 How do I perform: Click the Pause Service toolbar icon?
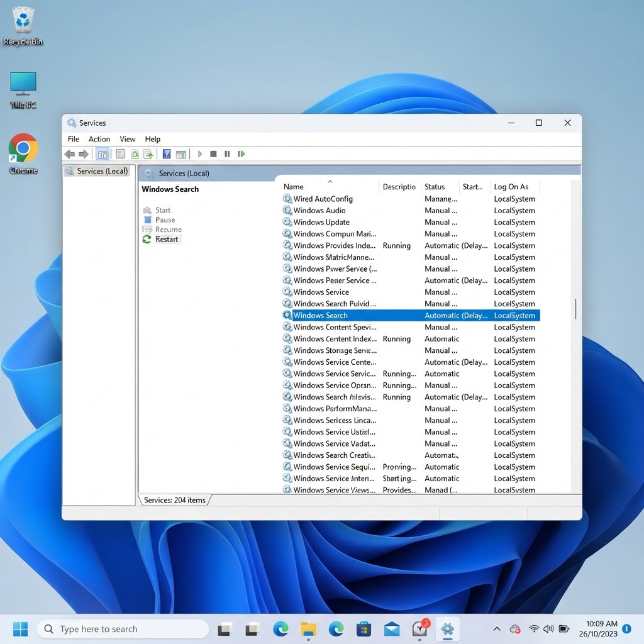pyautogui.click(x=227, y=154)
